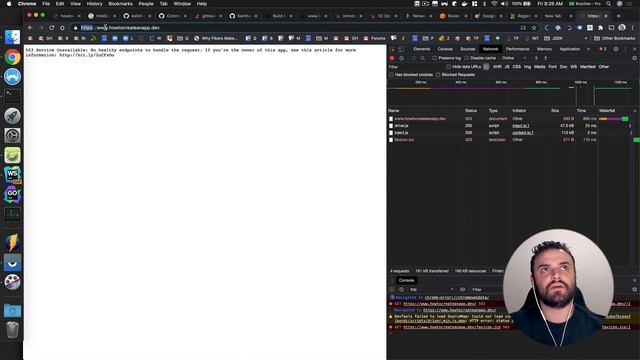Image resolution: width=640 pixels, height=360 pixels.
Task: Clear console icon in drawer toolbar
Action: pos(402,289)
